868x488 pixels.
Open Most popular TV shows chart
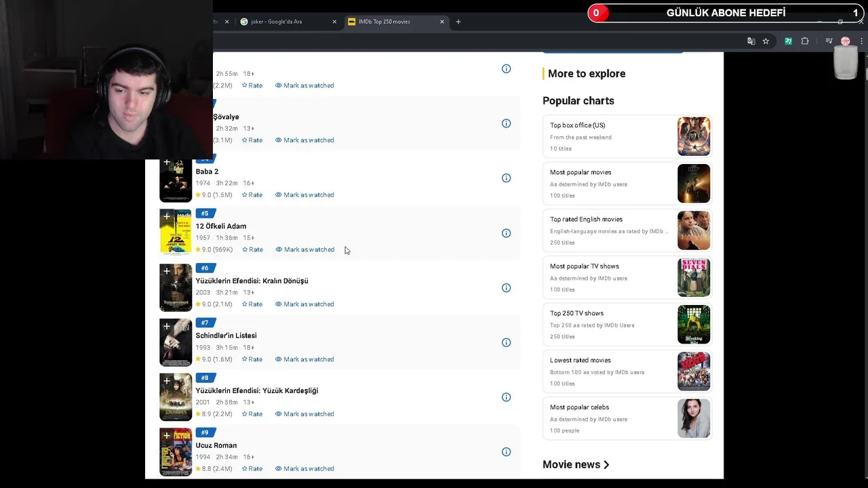[627, 277]
